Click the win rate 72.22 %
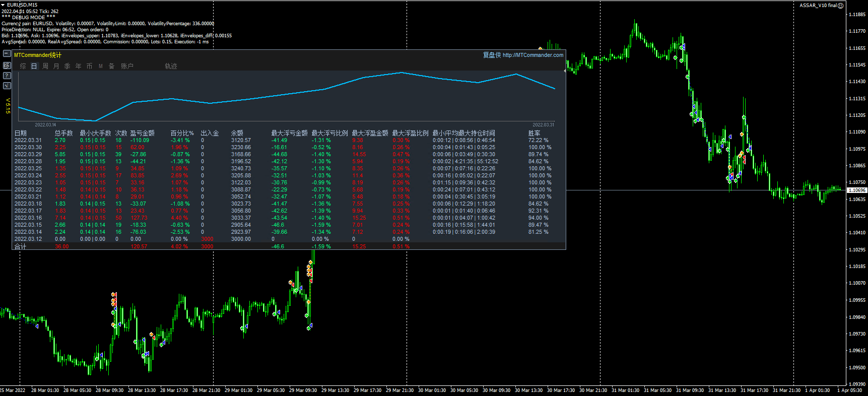 [539, 140]
